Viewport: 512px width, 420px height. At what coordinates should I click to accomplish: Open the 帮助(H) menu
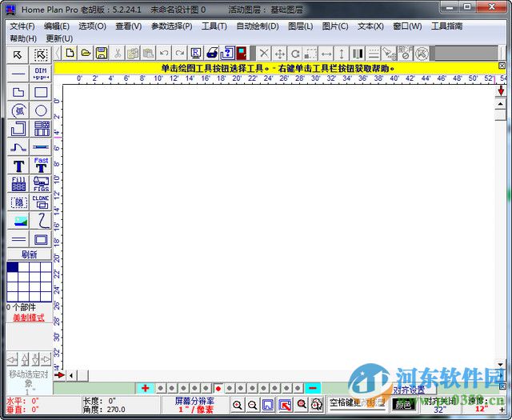pyautogui.click(x=23, y=38)
